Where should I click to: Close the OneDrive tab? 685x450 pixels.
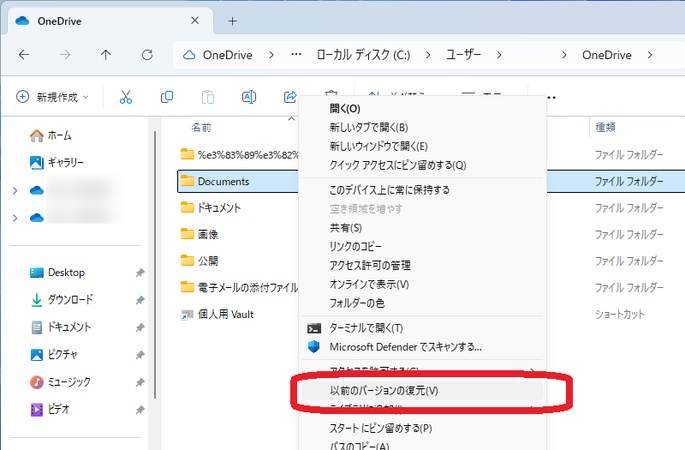coord(195,21)
